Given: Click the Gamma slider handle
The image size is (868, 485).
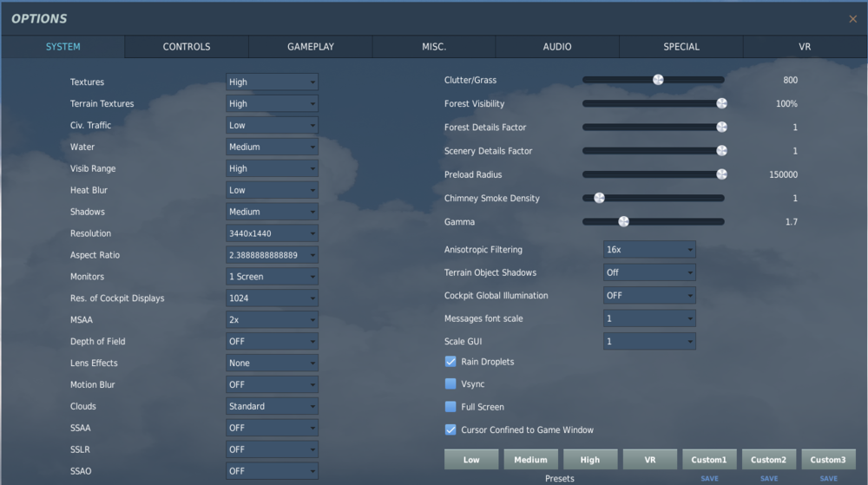Looking at the screenshot, I should 623,222.
